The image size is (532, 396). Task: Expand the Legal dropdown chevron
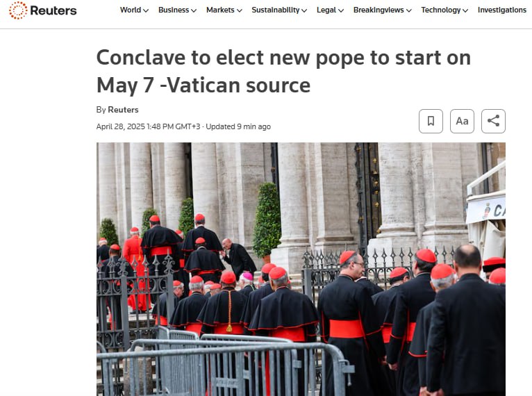(341, 10)
